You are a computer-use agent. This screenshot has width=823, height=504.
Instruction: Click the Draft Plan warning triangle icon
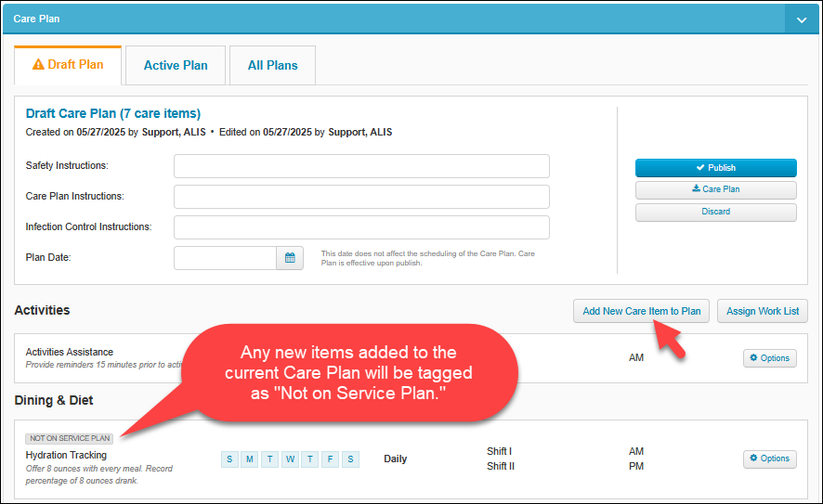coord(38,64)
